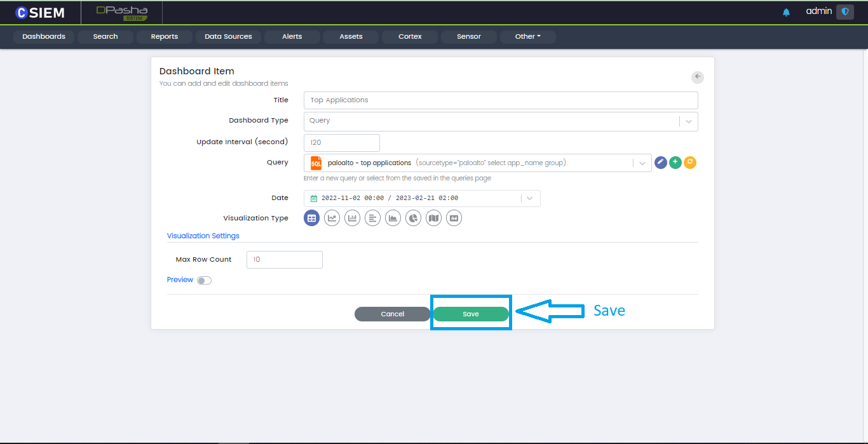Open the Other menu
The image size is (868, 444).
click(527, 37)
